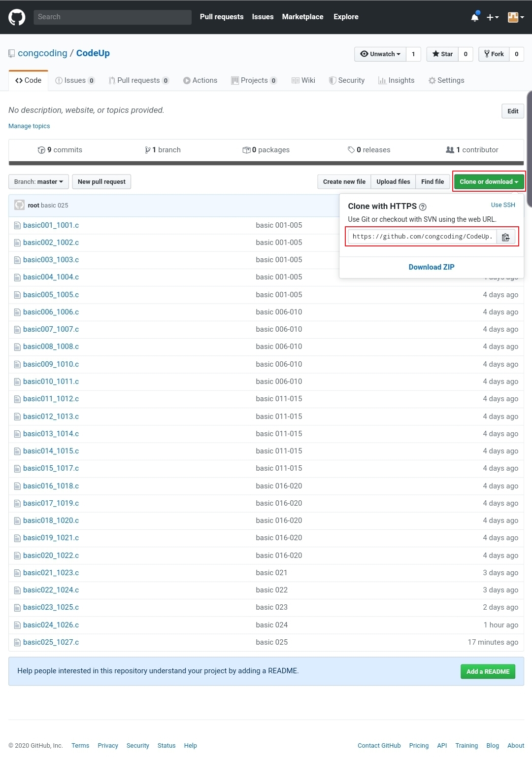Switch to the Code tab

pos(29,80)
